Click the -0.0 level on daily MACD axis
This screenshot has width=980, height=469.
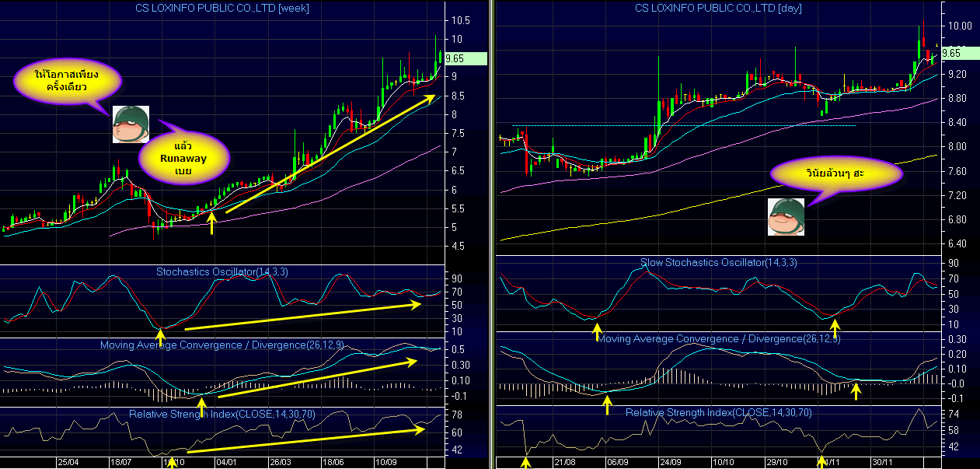pyautogui.click(x=956, y=383)
